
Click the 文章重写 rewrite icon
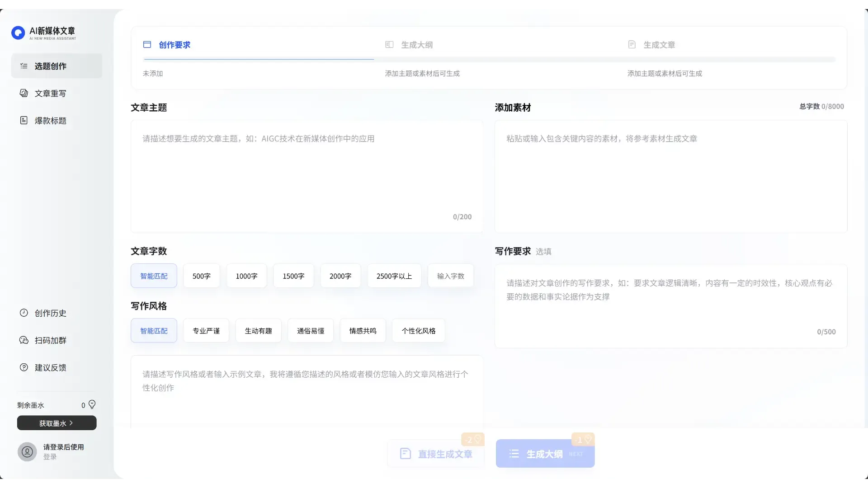coord(24,93)
